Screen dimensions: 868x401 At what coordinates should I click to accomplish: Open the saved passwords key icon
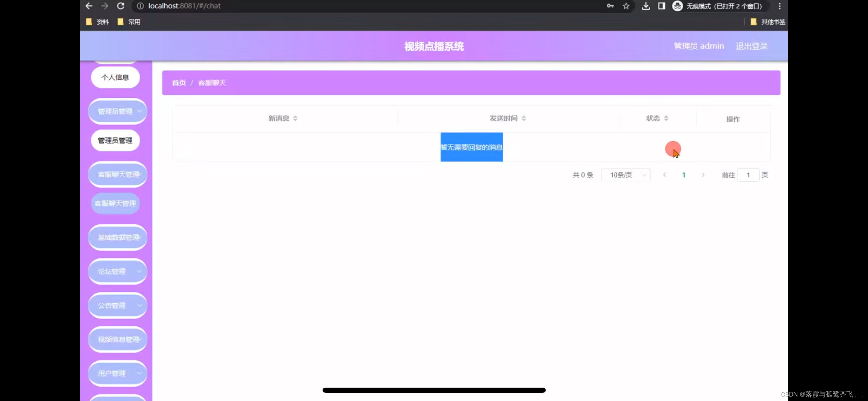click(610, 6)
